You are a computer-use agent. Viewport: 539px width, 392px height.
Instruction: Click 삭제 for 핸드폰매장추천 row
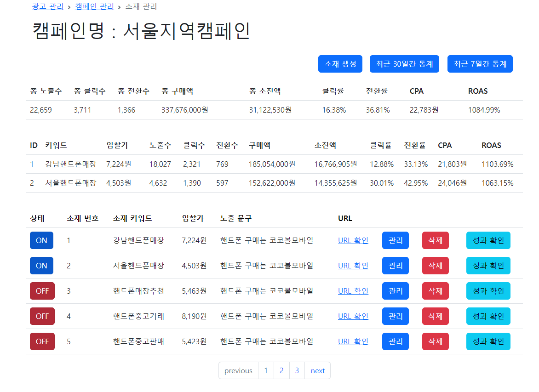pos(435,291)
